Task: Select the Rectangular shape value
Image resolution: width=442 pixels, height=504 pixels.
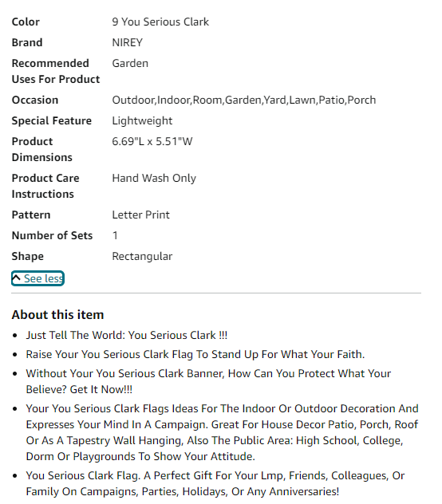Action: click(142, 257)
